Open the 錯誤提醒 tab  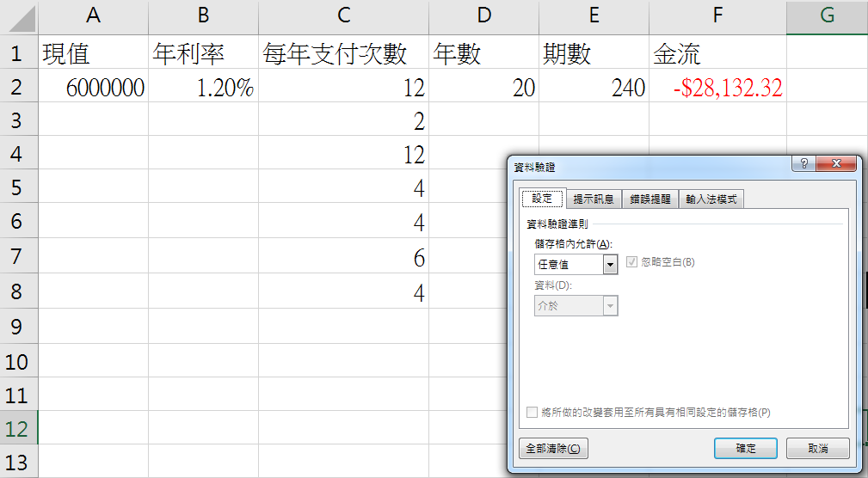coord(649,199)
